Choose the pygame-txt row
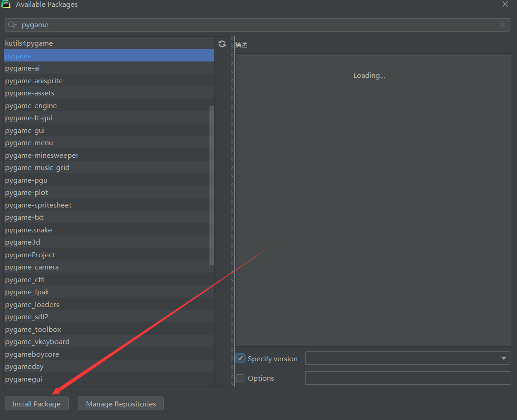This screenshot has height=420, width=517. (x=109, y=217)
